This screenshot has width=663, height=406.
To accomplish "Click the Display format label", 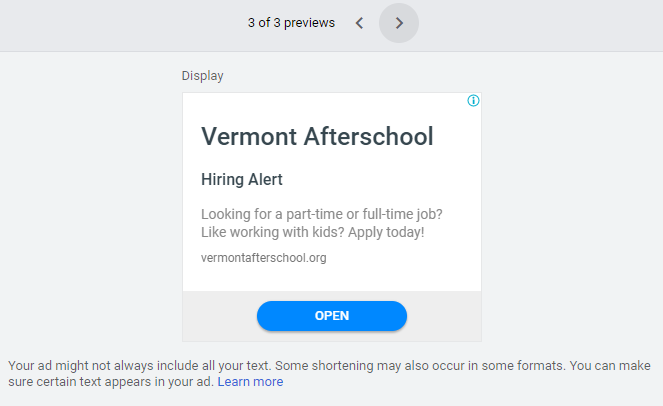I will (x=202, y=75).
